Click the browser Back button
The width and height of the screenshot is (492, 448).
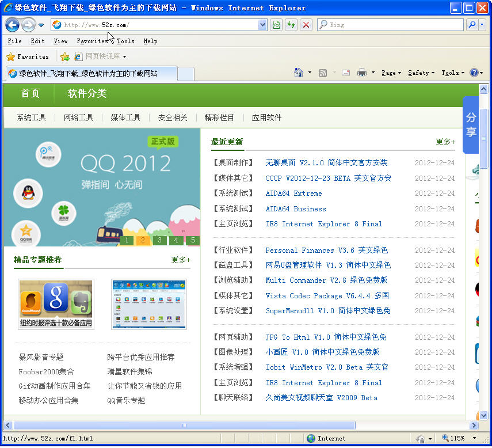pos(12,25)
